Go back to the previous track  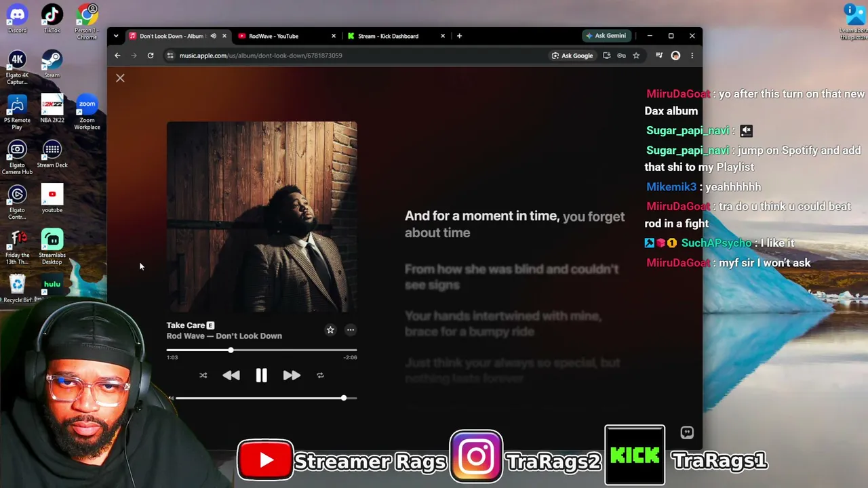coord(231,375)
